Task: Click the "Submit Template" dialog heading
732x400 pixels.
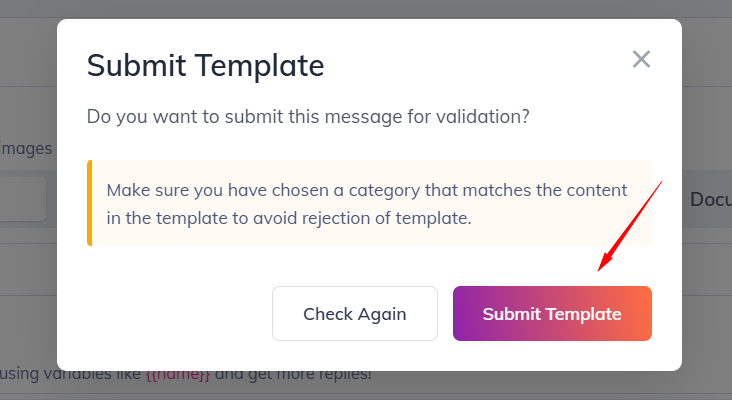Action: click(x=205, y=66)
